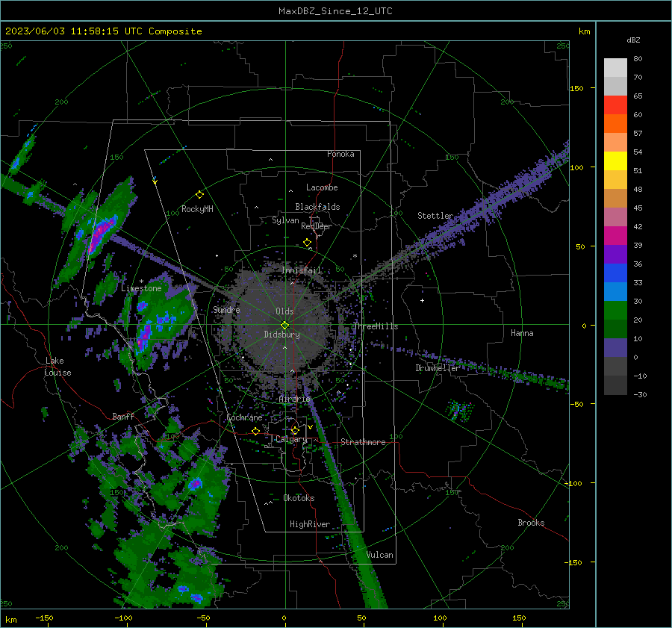Select the blue 33-36 dBZ legend swatch
This screenshot has width=672, height=628.
[x=615, y=273]
